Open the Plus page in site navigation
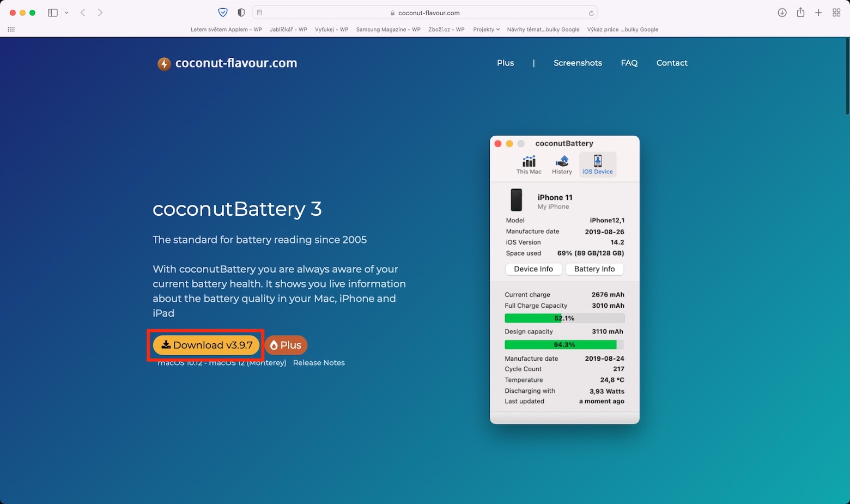This screenshot has width=850, height=504. tap(505, 63)
